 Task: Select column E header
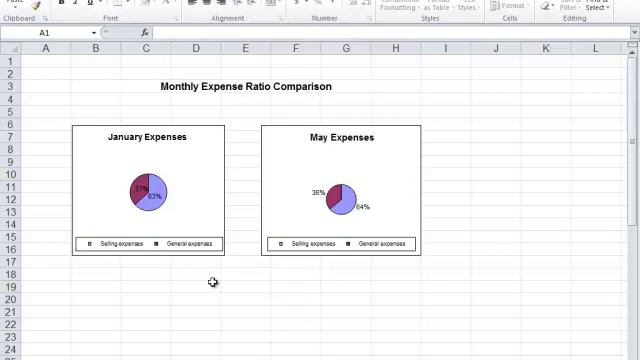[246, 49]
